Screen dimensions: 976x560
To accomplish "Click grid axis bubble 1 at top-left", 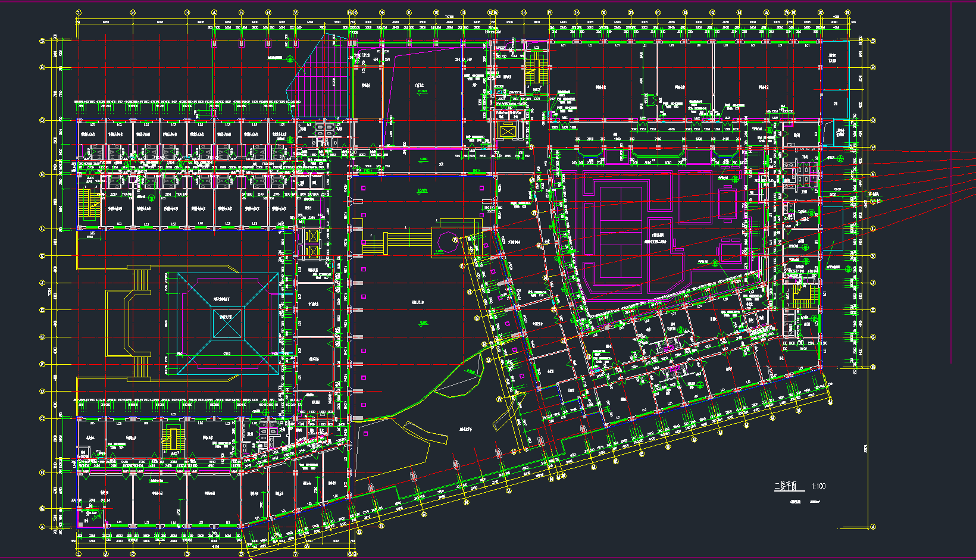I will pyautogui.click(x=79, y=12).
